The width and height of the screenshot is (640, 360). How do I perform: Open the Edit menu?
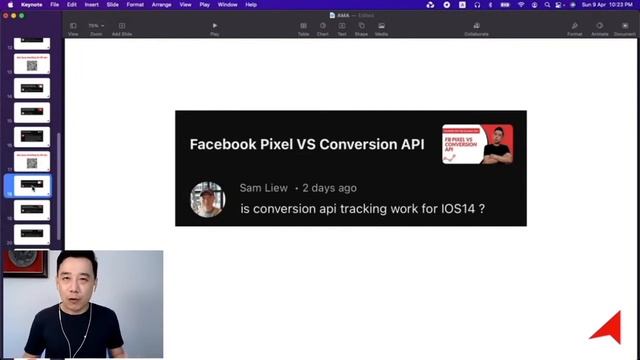tap(71, 5)
